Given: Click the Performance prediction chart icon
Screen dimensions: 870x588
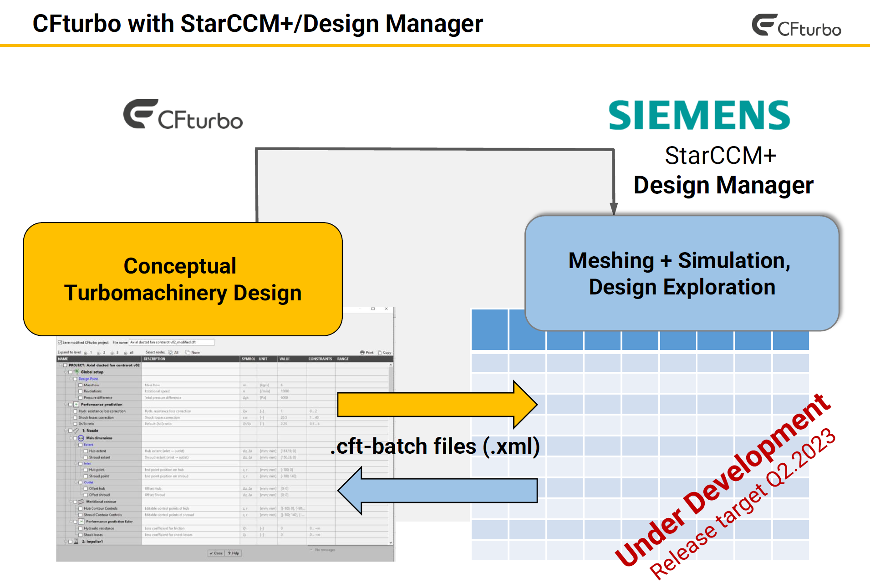Looking at the screenshot, I should point(76,404).
